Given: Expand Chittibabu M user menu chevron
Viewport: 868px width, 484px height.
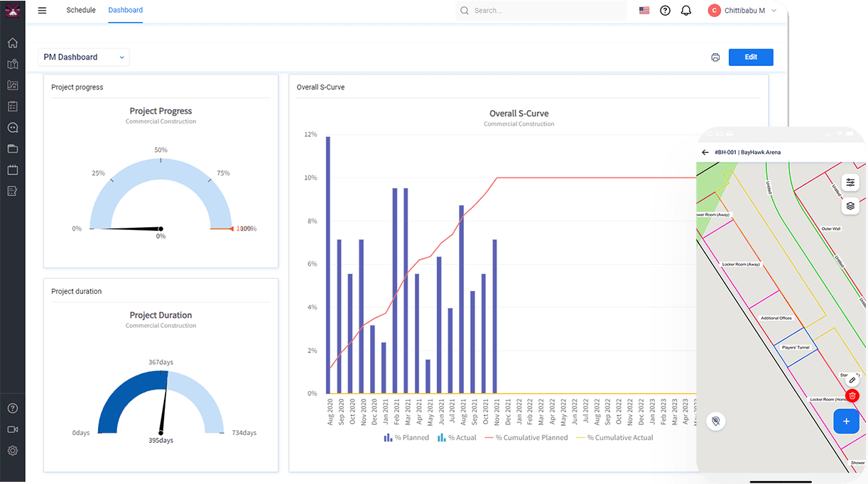Looking at the screenshot, I should (x=774, y=11).
